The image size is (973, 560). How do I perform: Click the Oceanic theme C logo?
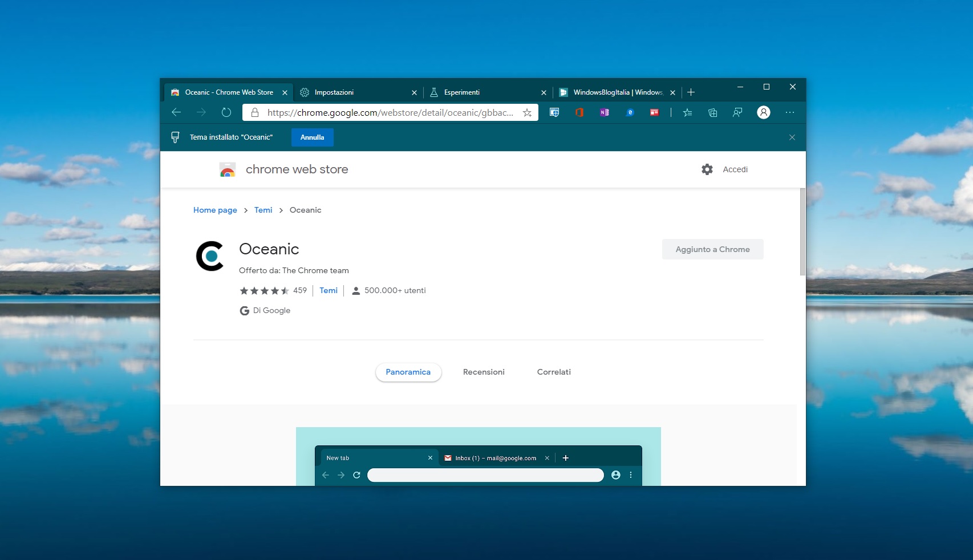(x=210, y=256)
